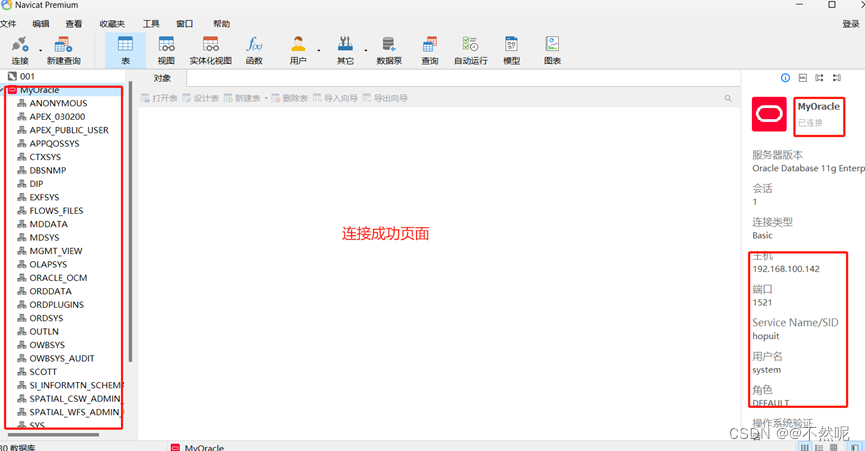865x451 pixels.
Task: Click the fourth info-panel view icon
Action: coord(837,78)
